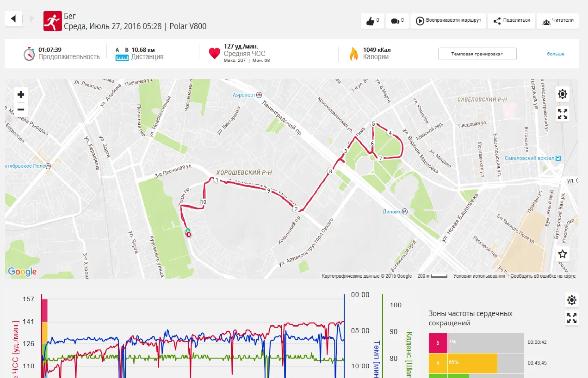Click Воспроизвести маршрут button

tap(448, 21)
